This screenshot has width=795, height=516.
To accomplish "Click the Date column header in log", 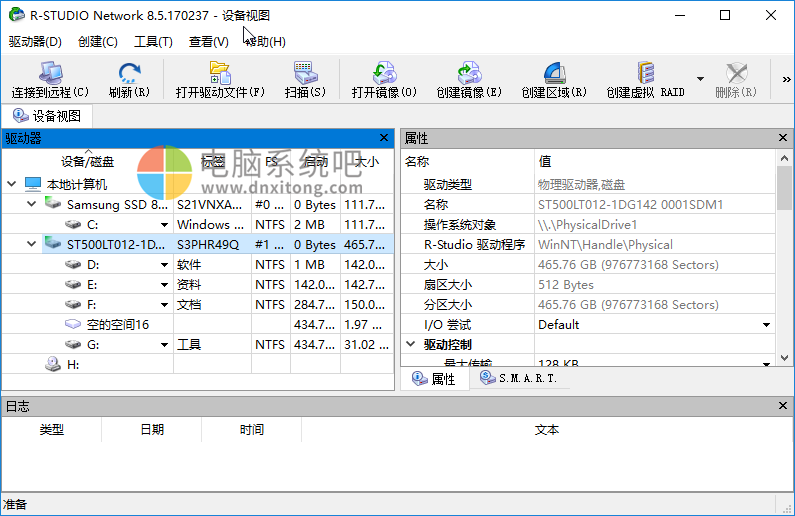I will click(152, 430).
